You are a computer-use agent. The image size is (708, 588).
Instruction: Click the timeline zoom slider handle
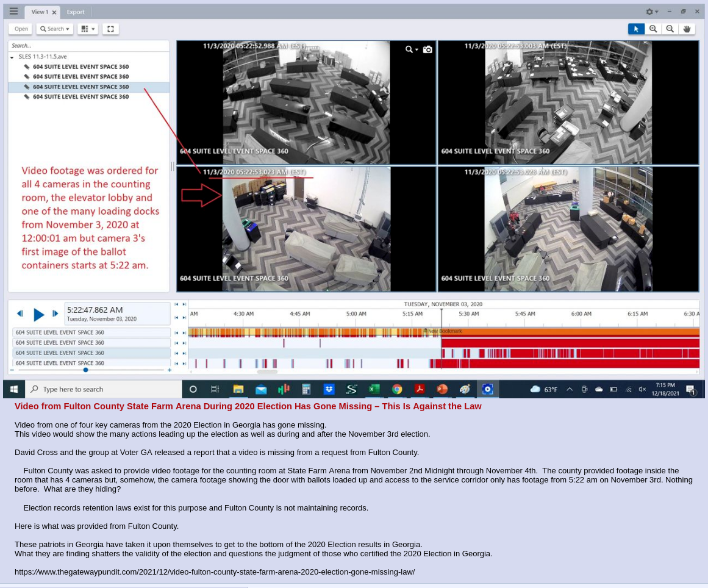[x=85, y=370]
